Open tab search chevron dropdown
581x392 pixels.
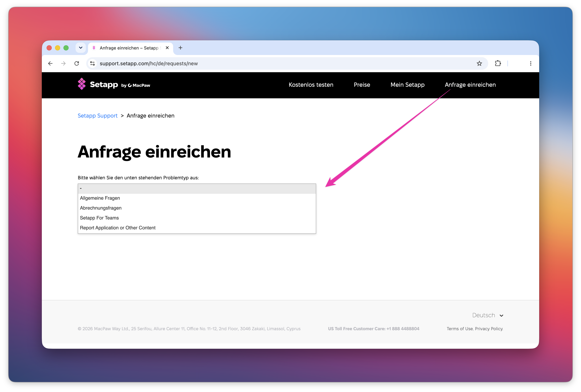pyautogui.click(x=81, y=48)
